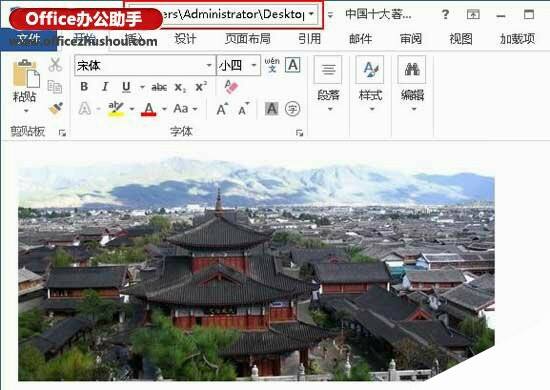Switch to the 页面布局 ribbon tab
550x390 pixels.
point(248,39)
